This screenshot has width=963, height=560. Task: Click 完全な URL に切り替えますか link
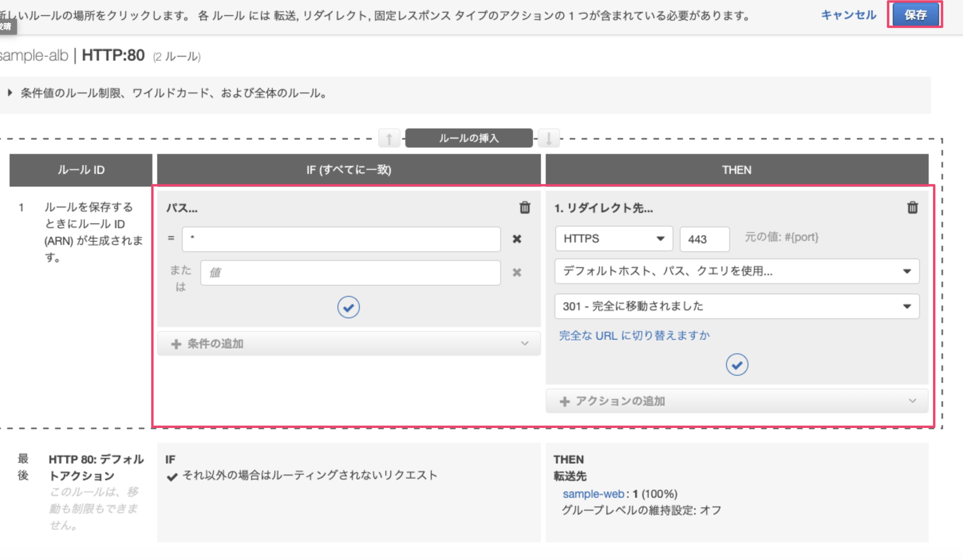634,335
